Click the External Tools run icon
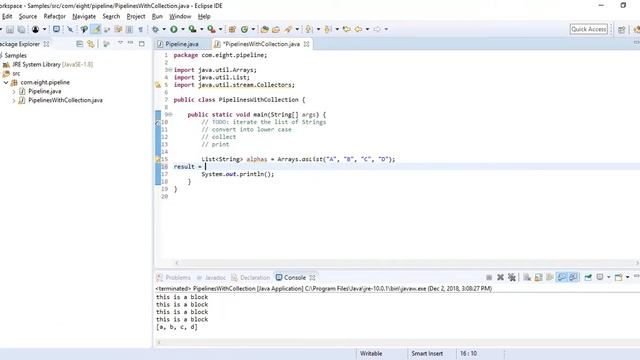 point(211,29)
